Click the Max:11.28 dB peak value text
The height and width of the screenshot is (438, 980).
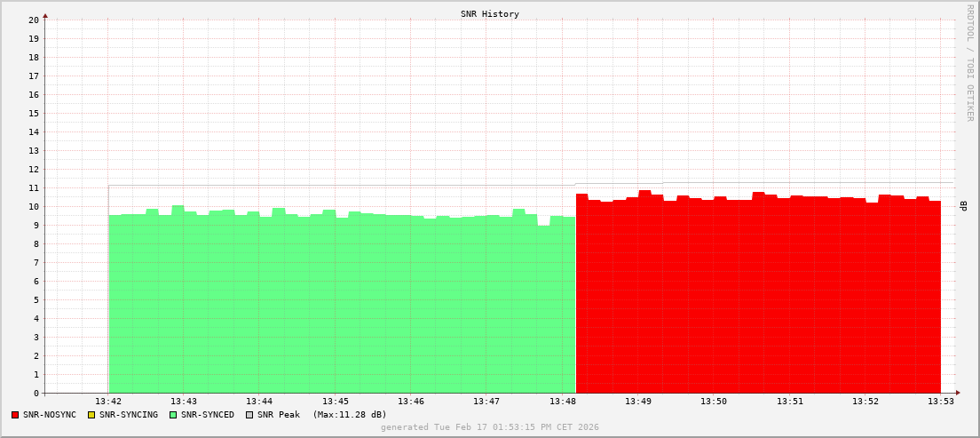pos(350,415)
